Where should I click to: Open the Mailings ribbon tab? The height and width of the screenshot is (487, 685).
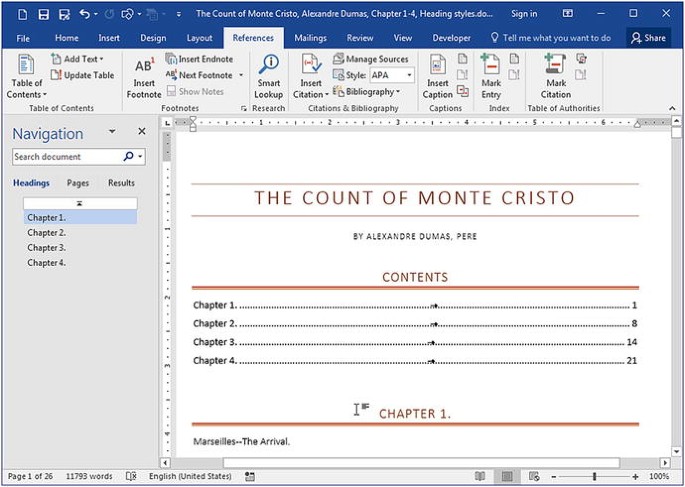310,38
